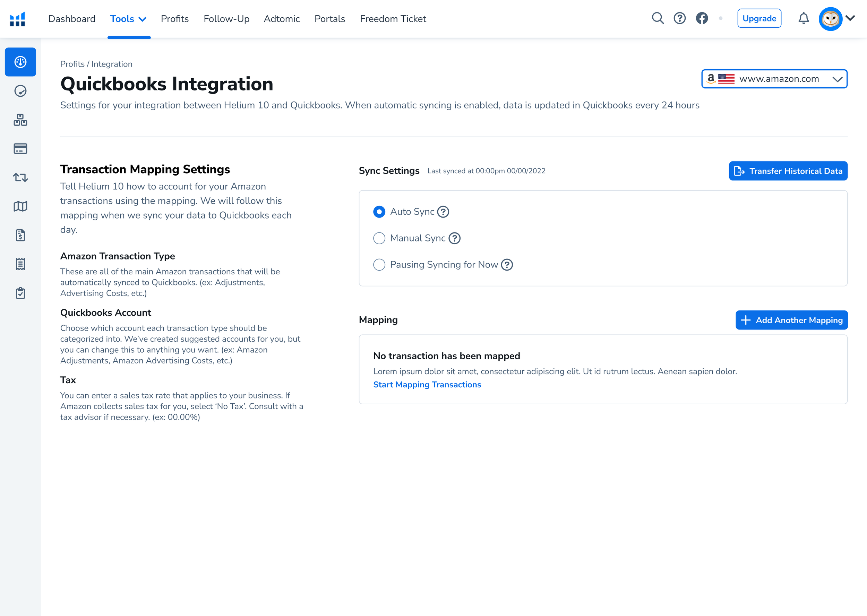Open the credit card icon in sidebar
This screenshot has height=616, width=867.
pyautogui.click(x=20, y=149)
